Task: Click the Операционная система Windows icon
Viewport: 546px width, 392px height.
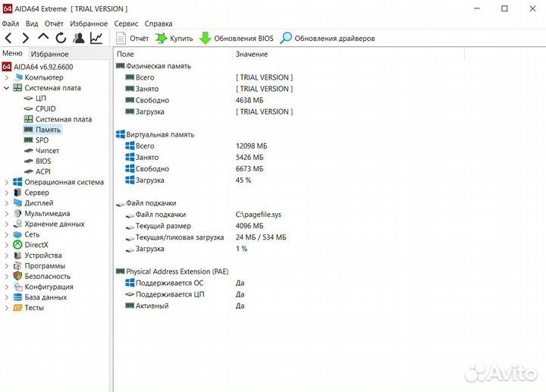Action: pyautogui.click(x=17, y=182)
